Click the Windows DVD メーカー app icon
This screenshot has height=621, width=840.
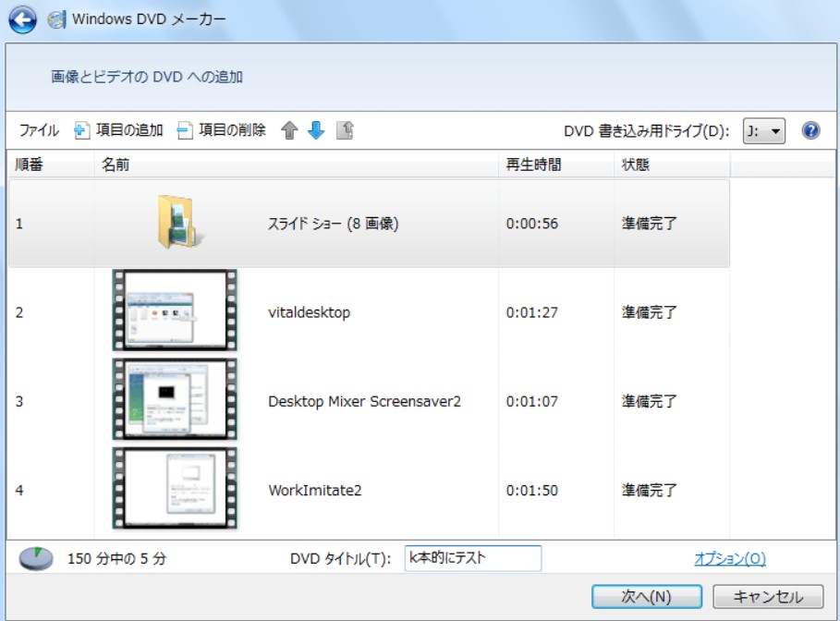(x=56, y=19)
